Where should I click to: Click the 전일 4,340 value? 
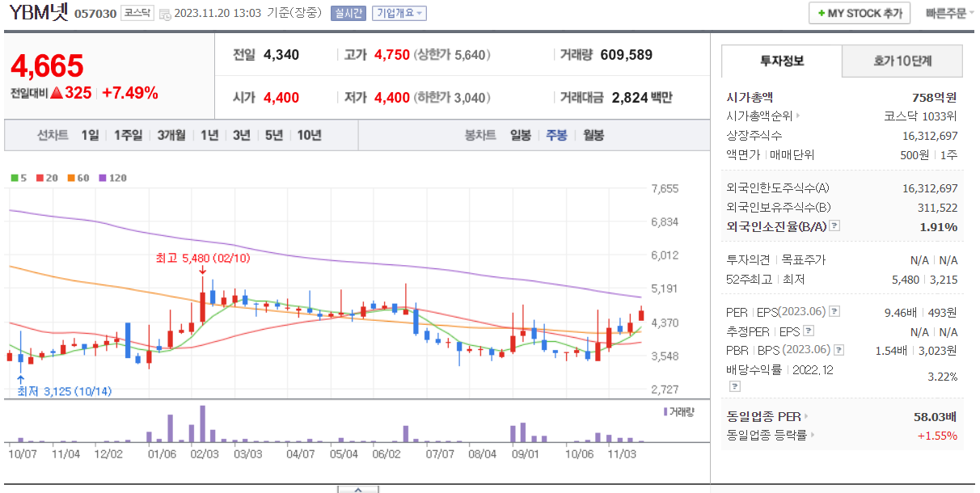click(x=281, y=55)
